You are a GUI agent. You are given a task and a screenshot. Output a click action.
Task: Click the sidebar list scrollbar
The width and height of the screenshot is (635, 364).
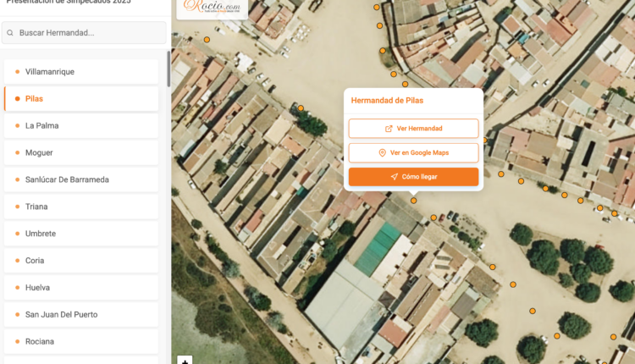(168, 69)
